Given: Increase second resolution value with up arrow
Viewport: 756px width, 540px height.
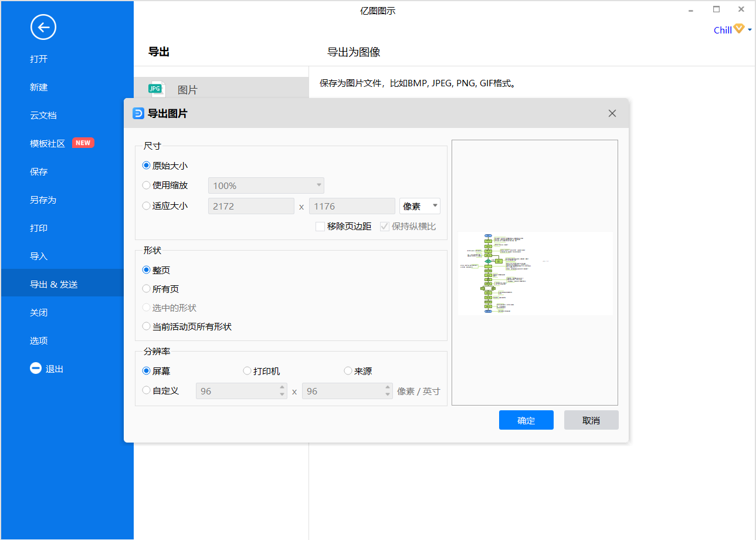Looking at the screenshot, I should (388, 387).
